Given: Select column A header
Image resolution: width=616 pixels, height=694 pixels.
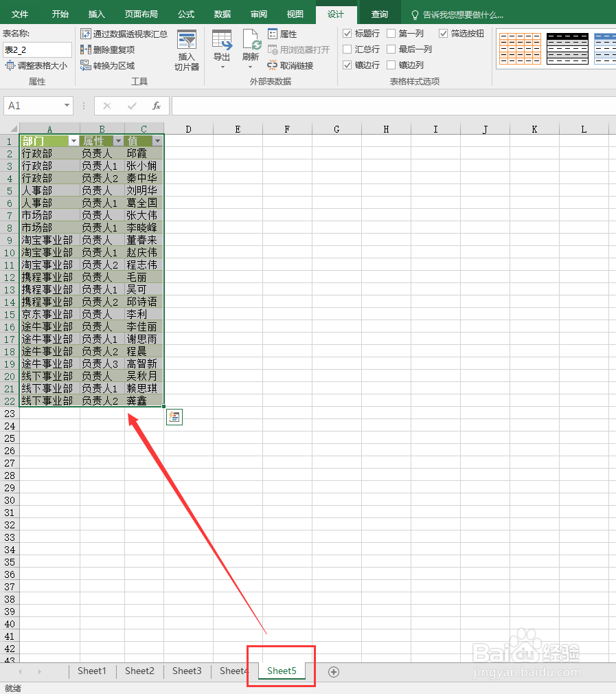Looking at the screenshot, I should (x=49, y=128).
